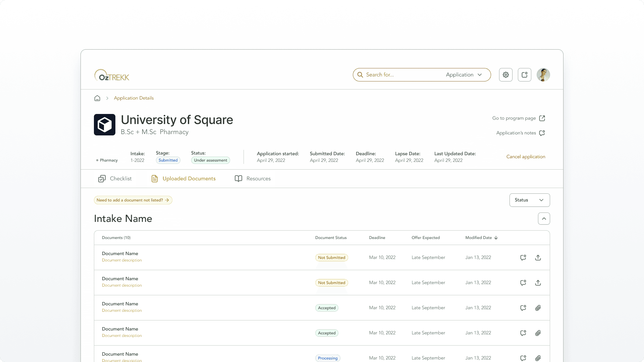Click upload icon in second document row
Viewport: 644px width, 362px height.
[x=538, y=283]
